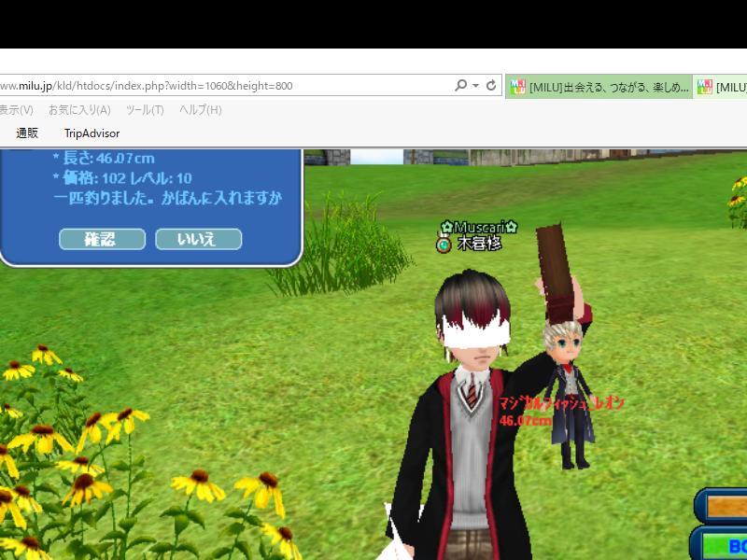Open the TripAdvisor favorites link
The height and width of the screenshot is (560, 747).
pos(92,133)
